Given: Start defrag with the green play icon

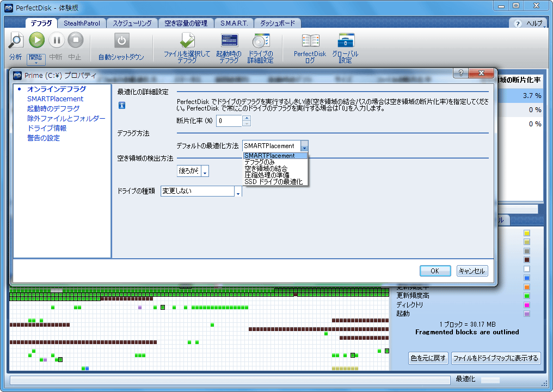Looking at the screenshot, I should 36,40.
